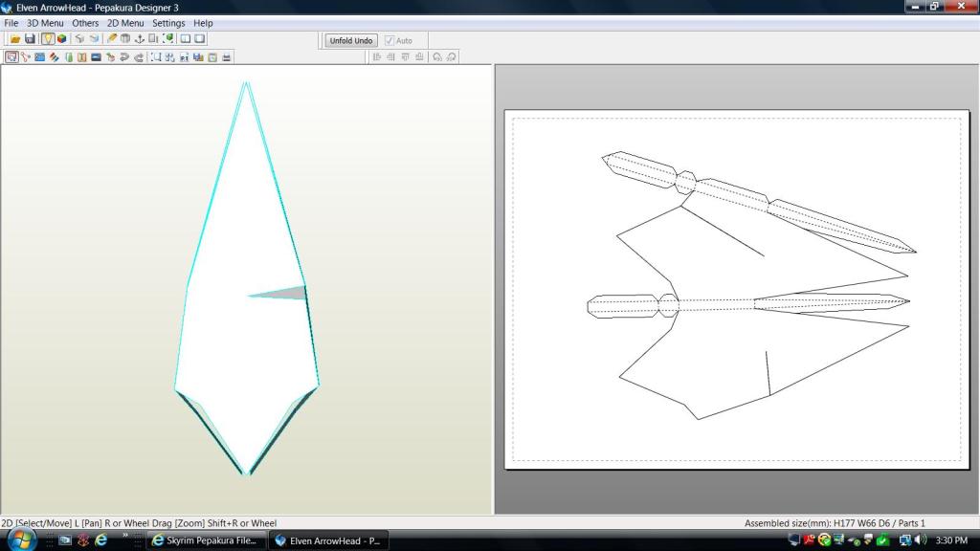Viewport: 980px width, 551px height.
Task: Click the align bottom icon
Action: (419, 57)
